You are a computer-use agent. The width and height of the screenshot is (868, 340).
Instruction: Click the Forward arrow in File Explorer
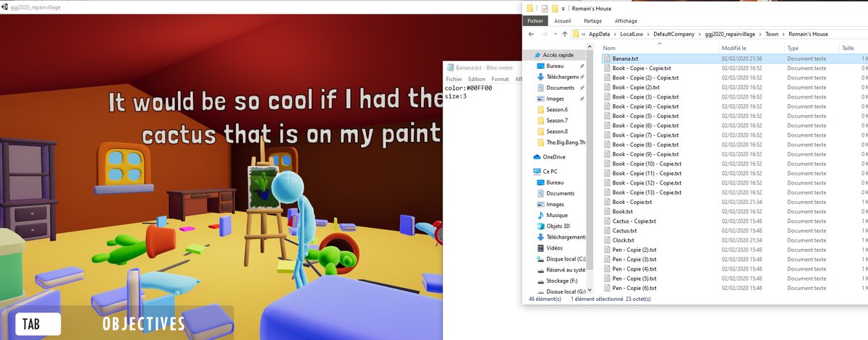[x=543, y=34]
